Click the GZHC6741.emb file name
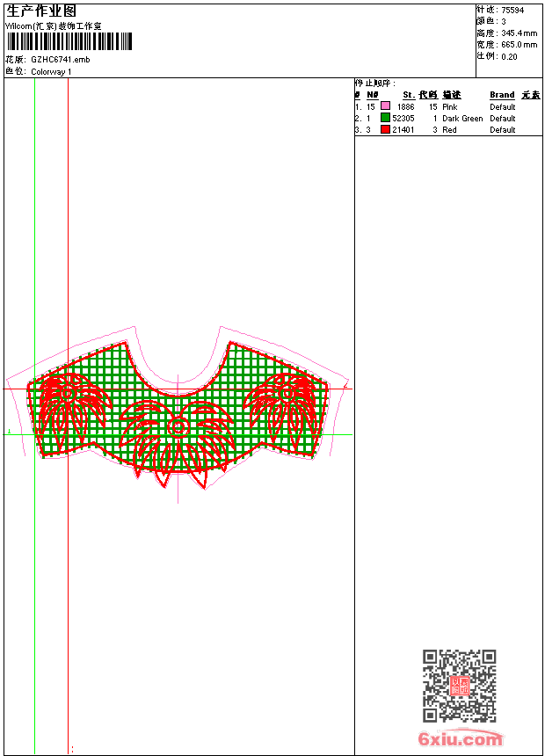This screenshot has width=545, height=756. (x=61, y=60)
